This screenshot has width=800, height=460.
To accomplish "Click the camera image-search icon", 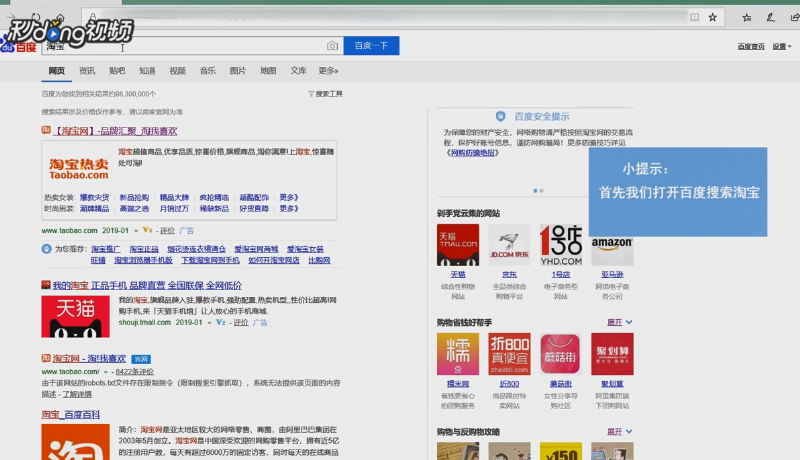I will coord(332,46).
